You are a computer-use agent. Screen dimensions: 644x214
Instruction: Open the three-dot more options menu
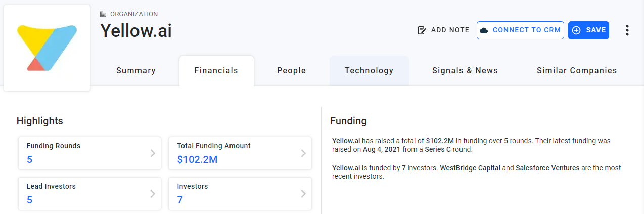[x=627, y=30]
